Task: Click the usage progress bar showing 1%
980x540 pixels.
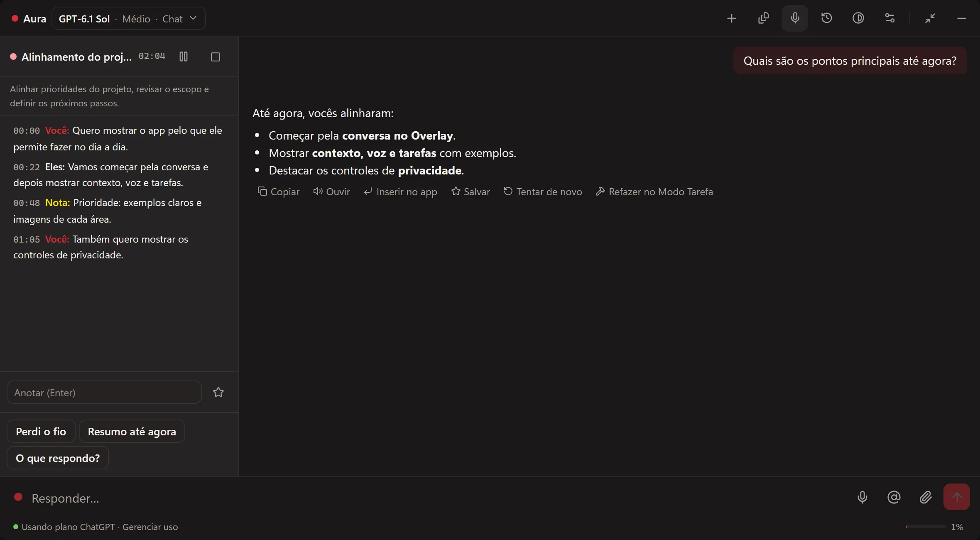Action: coord(926,527)
